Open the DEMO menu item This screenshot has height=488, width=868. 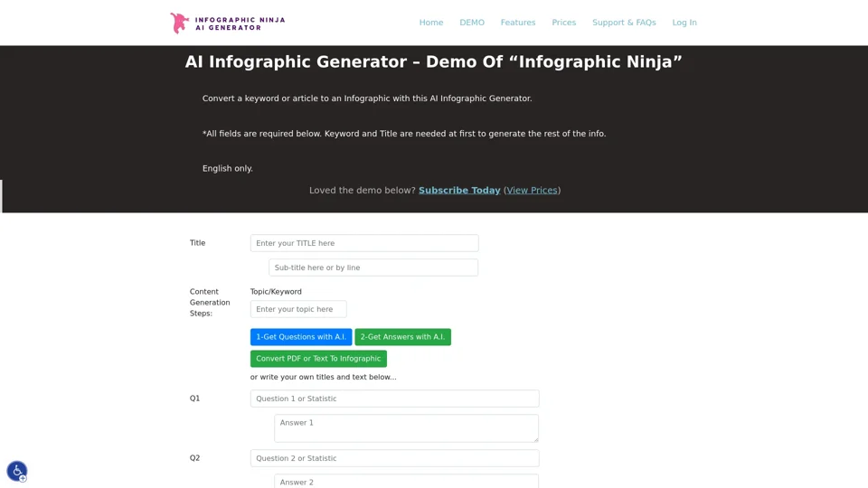tap(472, 23)
